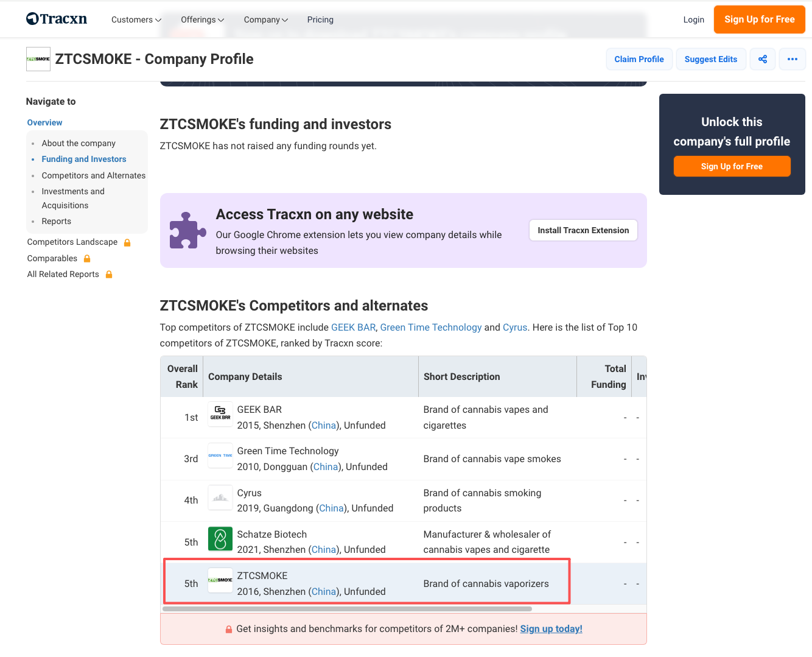The image size is (812, 657).
Task: Click the GEEK BAR company logo
Action: click(220, 413)
